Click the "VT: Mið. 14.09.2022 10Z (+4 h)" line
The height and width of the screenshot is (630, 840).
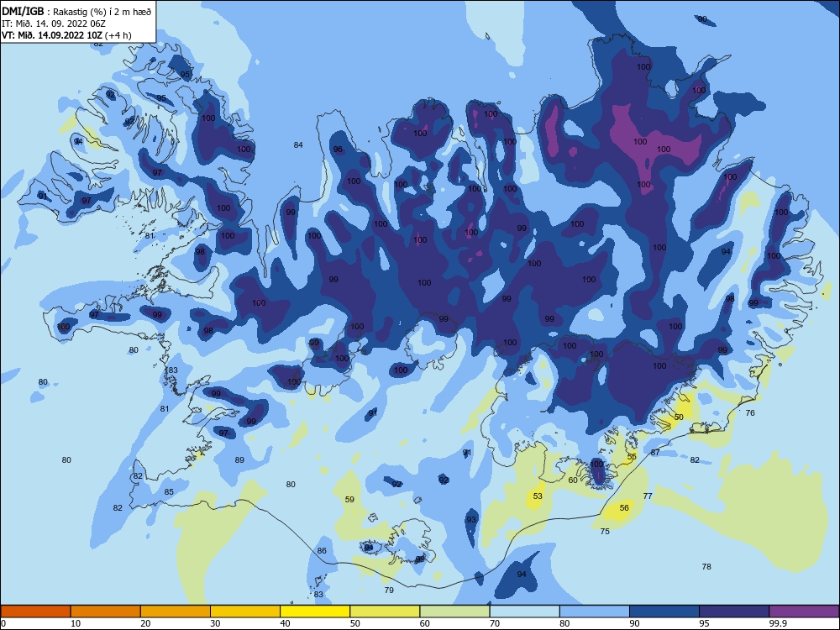pyautogui.click(x=66, y=35)
